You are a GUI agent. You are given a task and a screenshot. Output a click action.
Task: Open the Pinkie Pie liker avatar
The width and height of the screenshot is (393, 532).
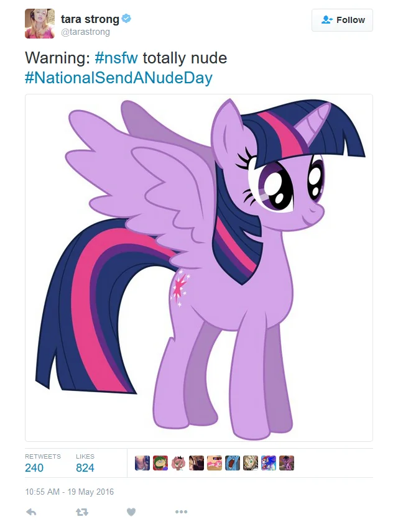pos(215,463)
